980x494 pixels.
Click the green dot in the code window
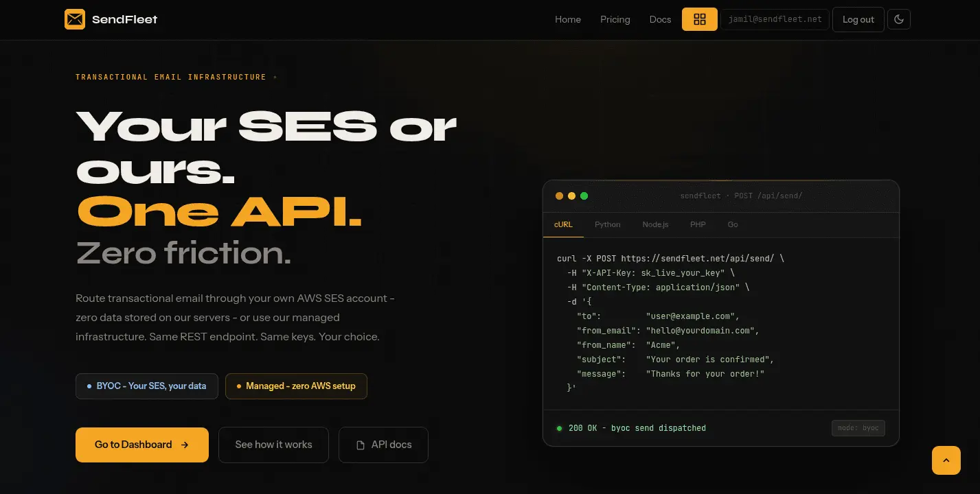pos(584,196)
